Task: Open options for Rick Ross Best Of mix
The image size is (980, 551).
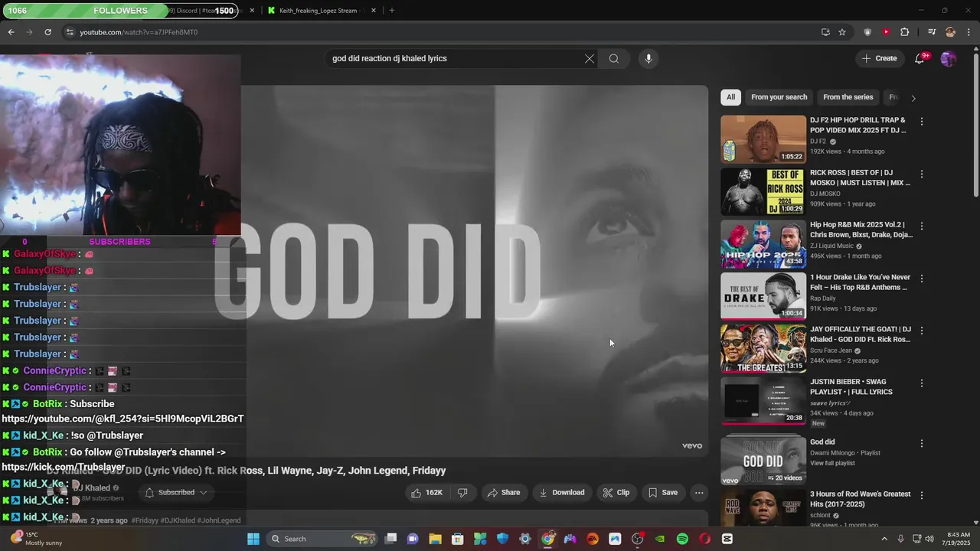Action: pos(922,174)
